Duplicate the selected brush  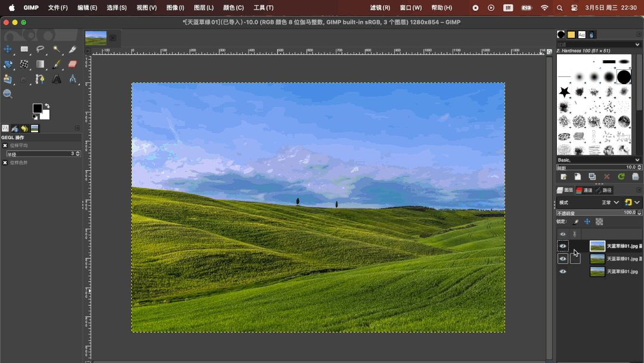coord(592,177)
